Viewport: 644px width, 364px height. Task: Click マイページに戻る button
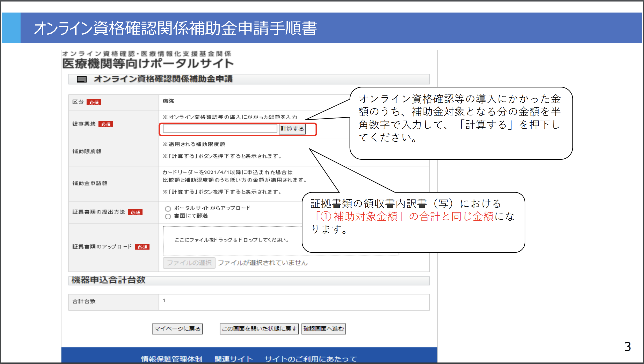(177, 329)
